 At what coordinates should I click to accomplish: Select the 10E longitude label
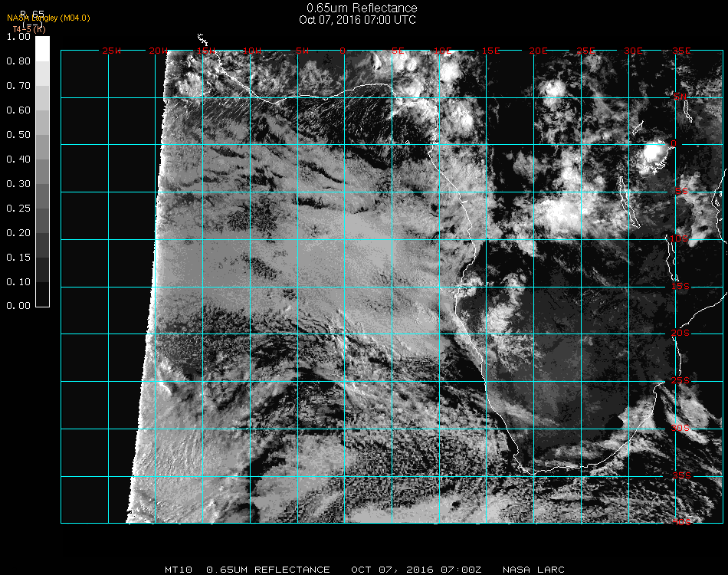[442, 51]
